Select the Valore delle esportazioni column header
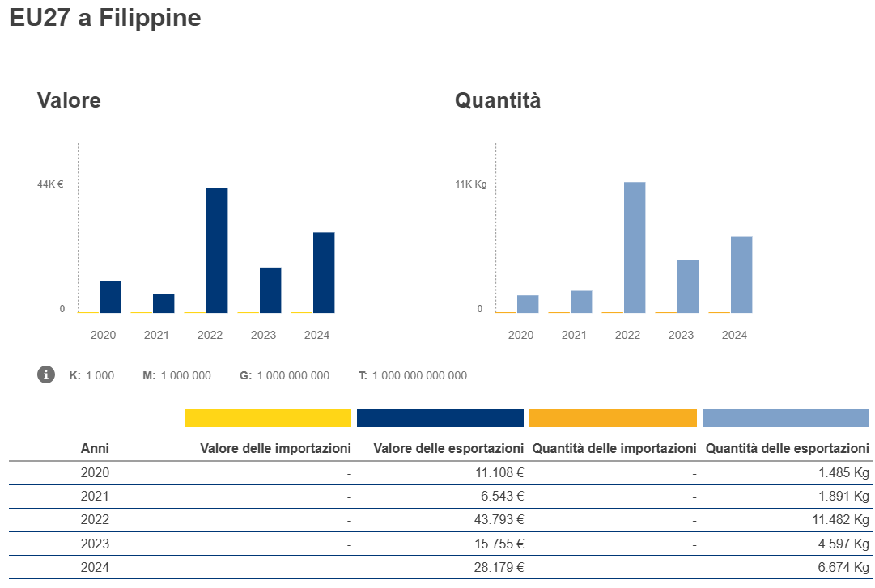This screenshot has width=875, height=588. pyautogui.click(x=448, y=448)
